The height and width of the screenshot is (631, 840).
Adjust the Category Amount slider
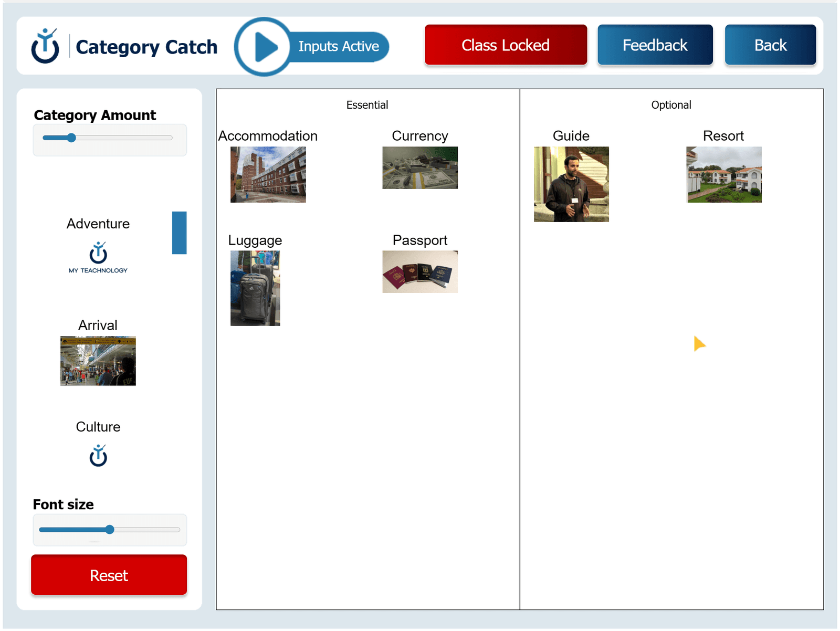tap(108, 138)
